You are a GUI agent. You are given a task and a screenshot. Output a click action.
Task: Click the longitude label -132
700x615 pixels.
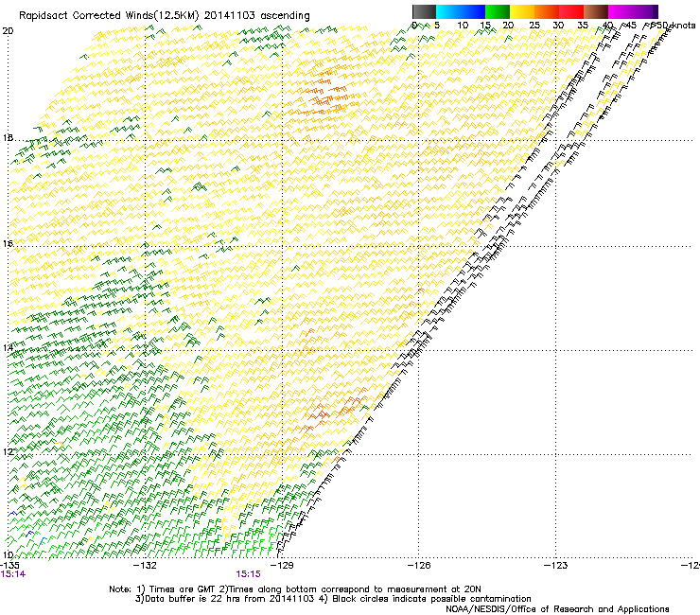click(x=146, y=566)
